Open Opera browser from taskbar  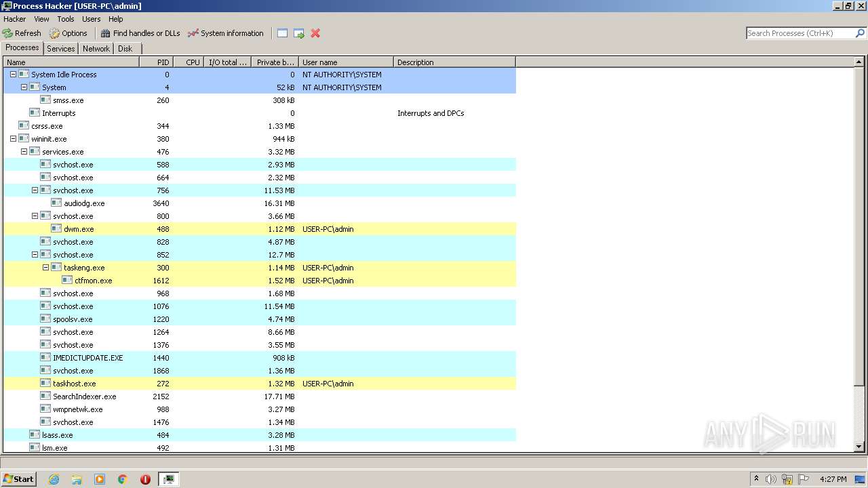pyautogui.click(x=145, y=479)
